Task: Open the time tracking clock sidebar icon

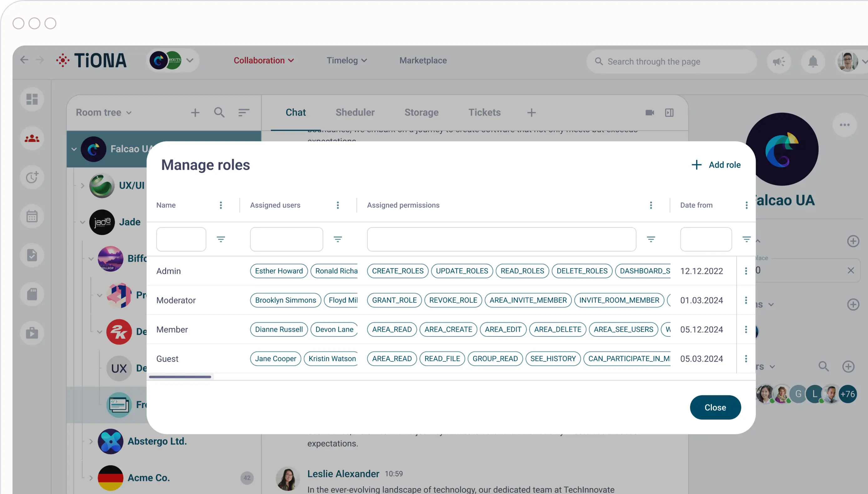Action: click(32, 177)
